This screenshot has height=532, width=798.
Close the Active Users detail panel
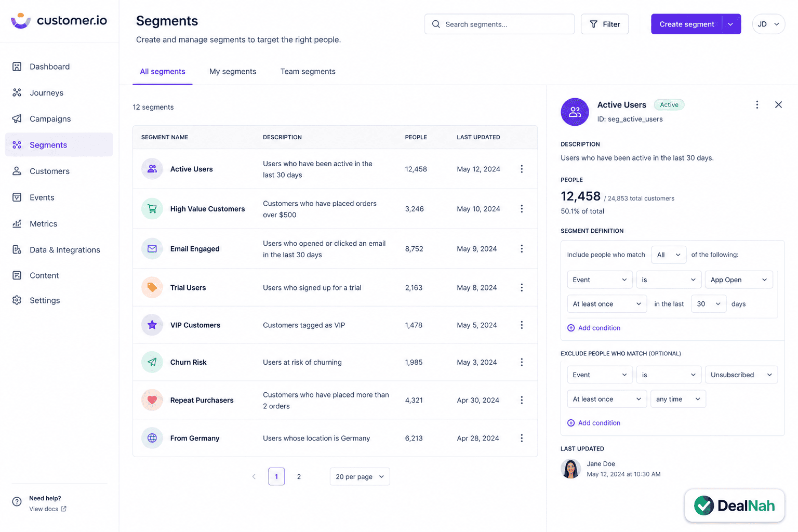click(x=778, y=105)
